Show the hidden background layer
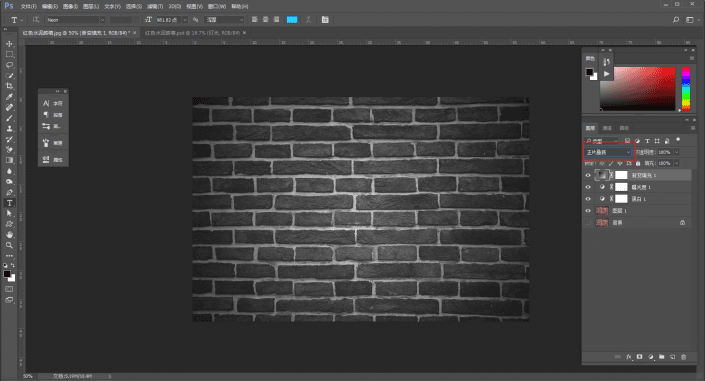This screenshot has height=381, width=705. (588, 223)
